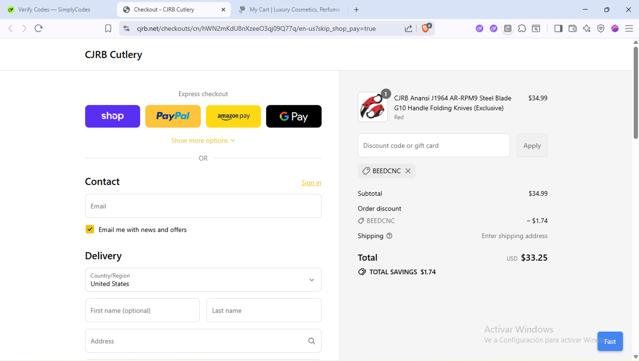Go forward in browser history
This screenshot has height=361, width=639.
(24, 28)
